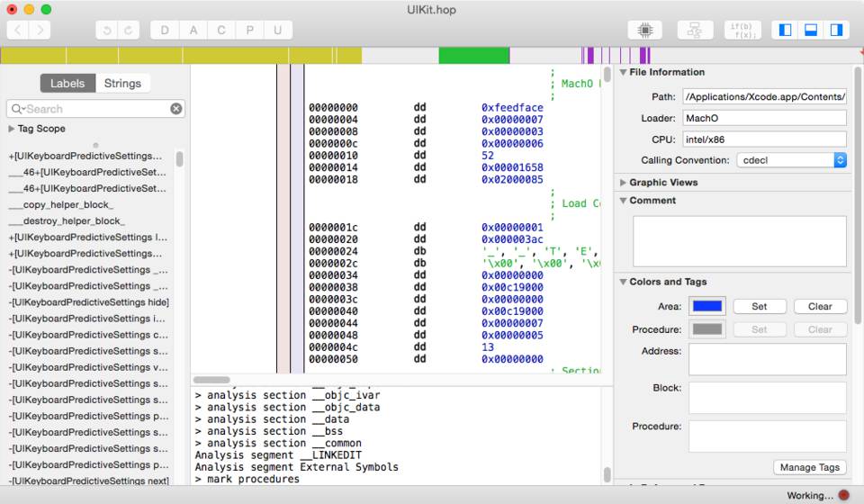Pick the gray Procedure color swatch

click(707, 329)
